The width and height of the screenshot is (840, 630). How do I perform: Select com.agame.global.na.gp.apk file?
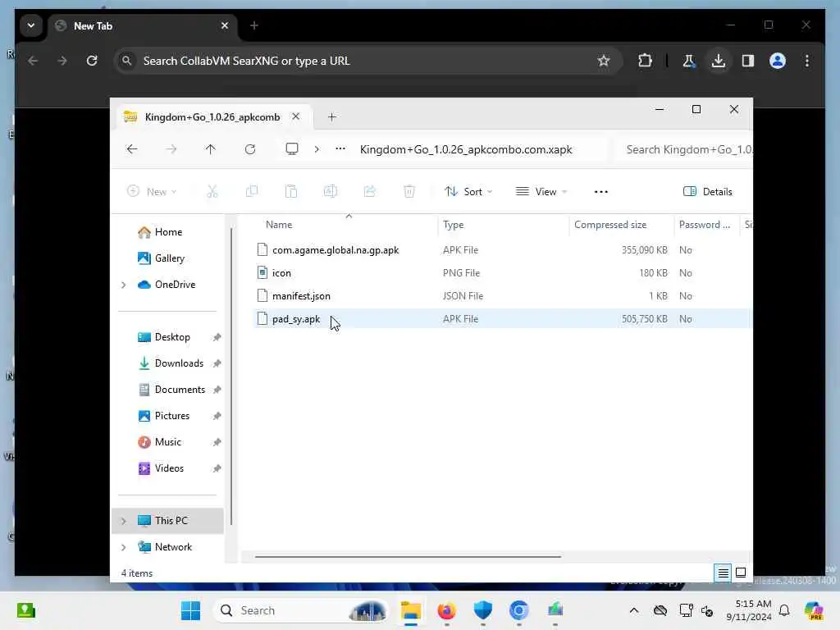(x=501, y=249)
